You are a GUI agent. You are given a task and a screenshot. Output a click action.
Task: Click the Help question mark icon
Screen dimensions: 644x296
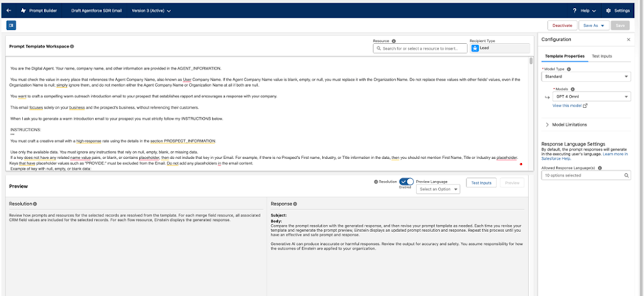point(574,11)
